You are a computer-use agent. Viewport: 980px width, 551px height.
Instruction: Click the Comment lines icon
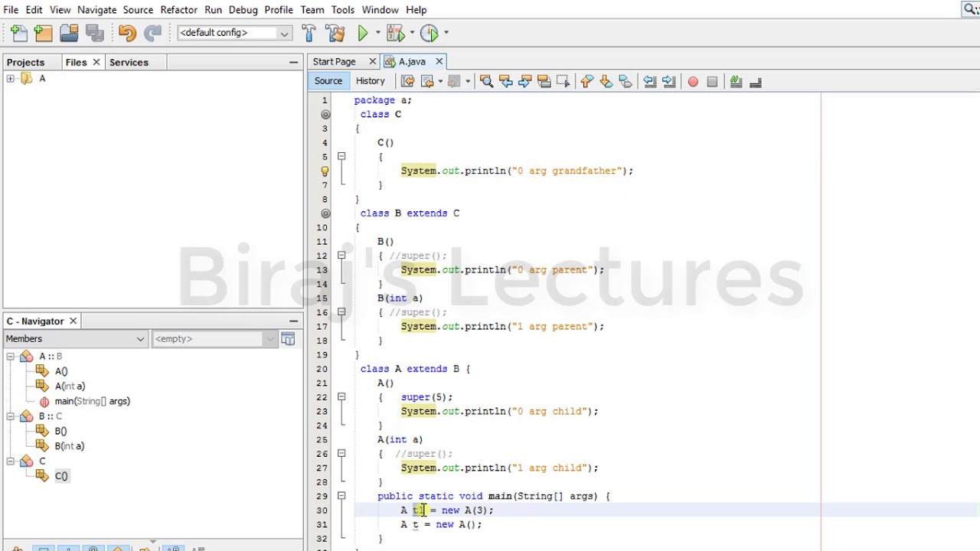point(736,81)
